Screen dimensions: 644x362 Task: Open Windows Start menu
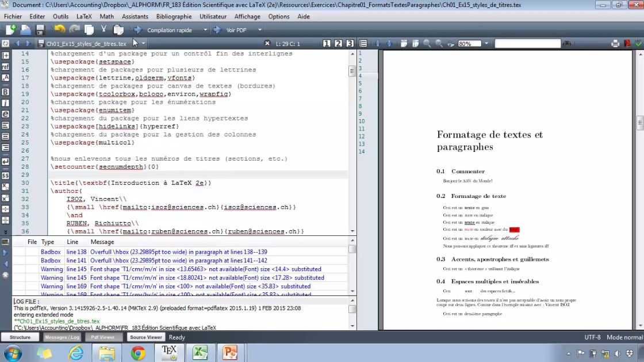(x=13, y=353)
